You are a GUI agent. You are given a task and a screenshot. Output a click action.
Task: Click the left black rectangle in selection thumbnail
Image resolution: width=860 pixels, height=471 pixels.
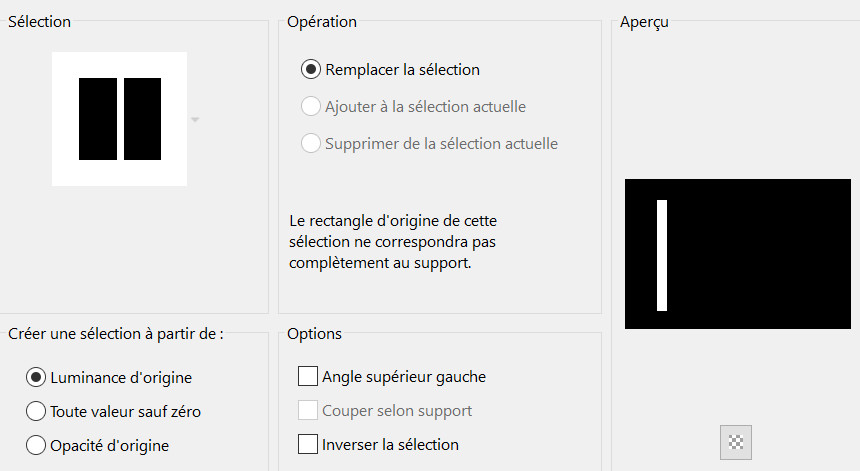click(x=98, y=119)
